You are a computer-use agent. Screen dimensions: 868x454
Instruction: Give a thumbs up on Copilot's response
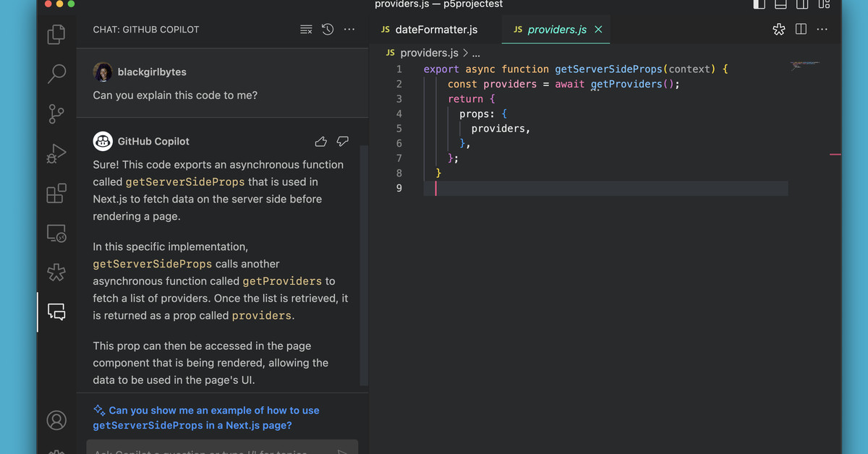[320, 142]
